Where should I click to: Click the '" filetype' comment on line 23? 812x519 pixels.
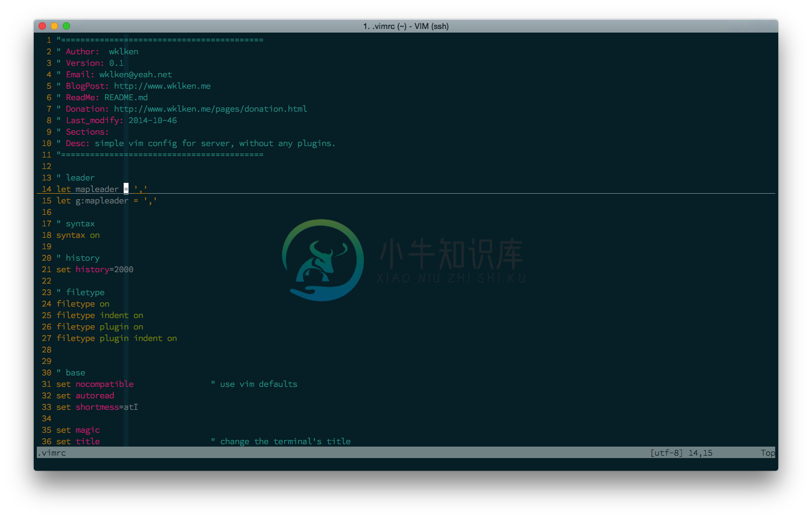tap(80, 292)
